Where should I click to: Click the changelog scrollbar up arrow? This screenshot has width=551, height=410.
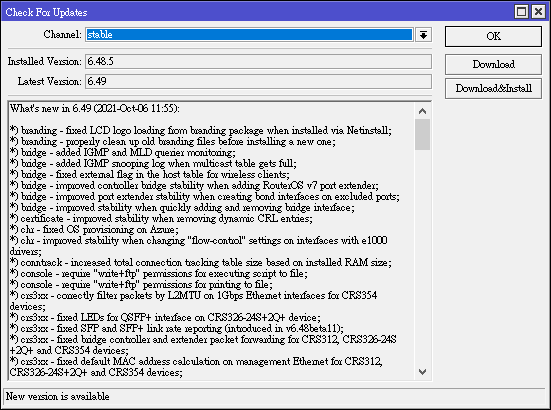click(x=422, y=111)
